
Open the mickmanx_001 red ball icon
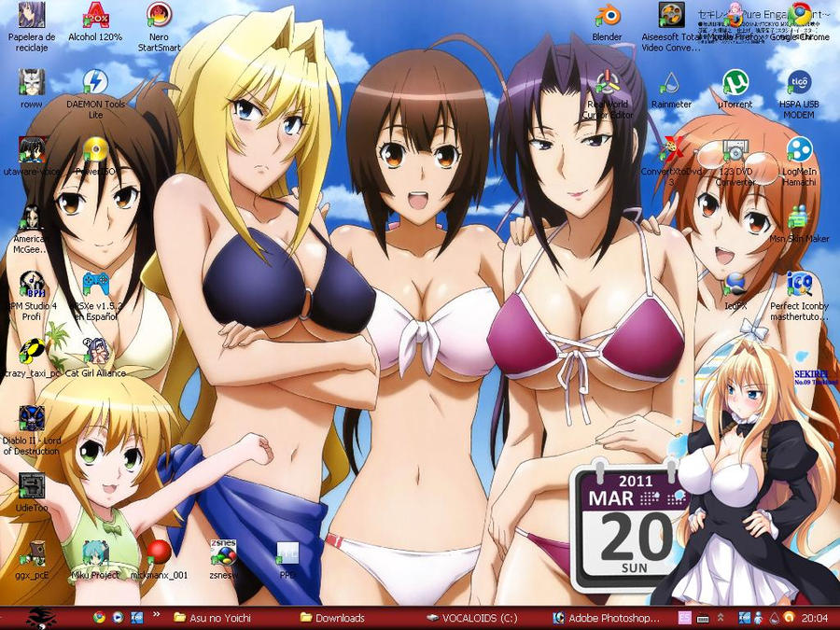point(159,560)
